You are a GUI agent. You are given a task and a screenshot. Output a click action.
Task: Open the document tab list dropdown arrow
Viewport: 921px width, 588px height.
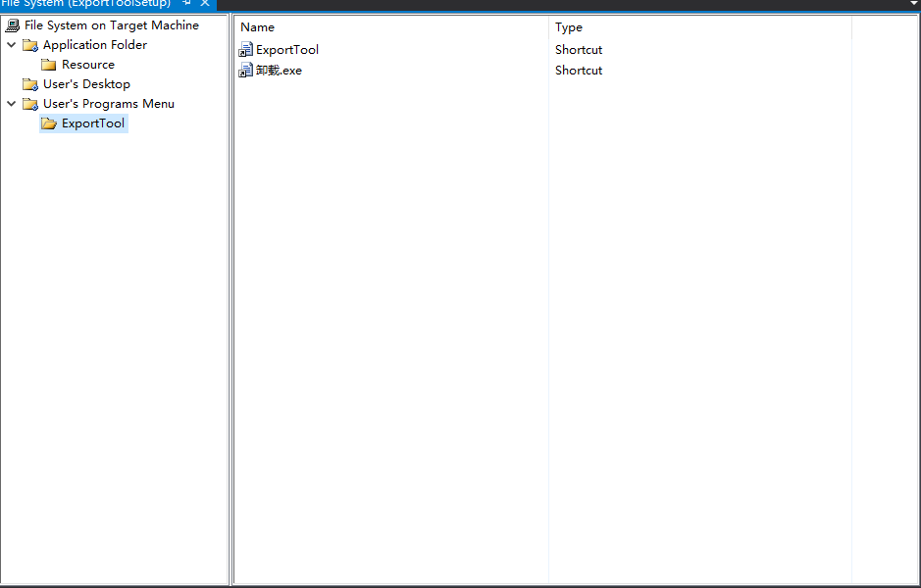pos(913,4)
